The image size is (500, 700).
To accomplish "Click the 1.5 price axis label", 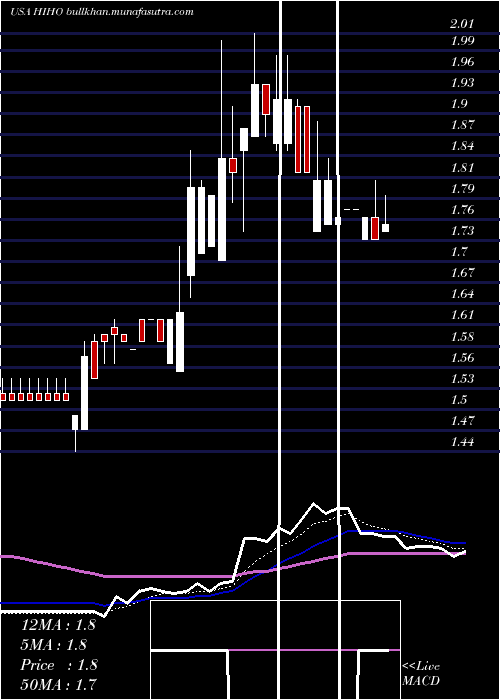I will click(458, 400).
